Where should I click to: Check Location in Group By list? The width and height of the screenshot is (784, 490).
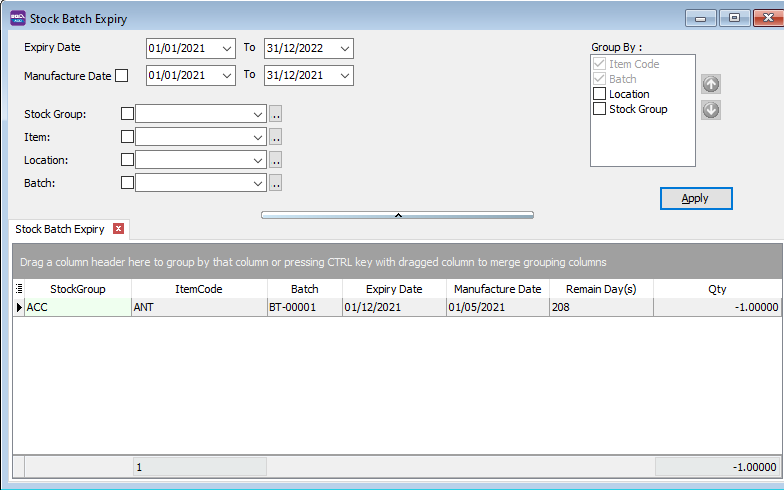point(600,94)
